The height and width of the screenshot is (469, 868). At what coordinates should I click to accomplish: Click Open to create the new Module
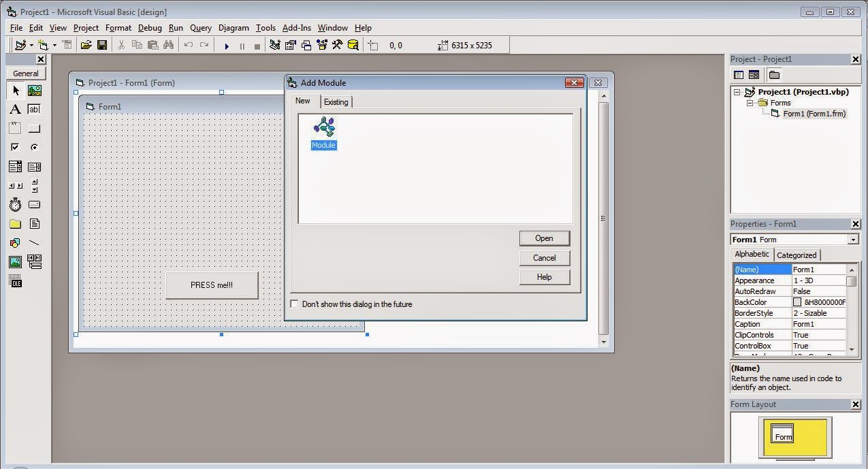[x=544, y=238]
